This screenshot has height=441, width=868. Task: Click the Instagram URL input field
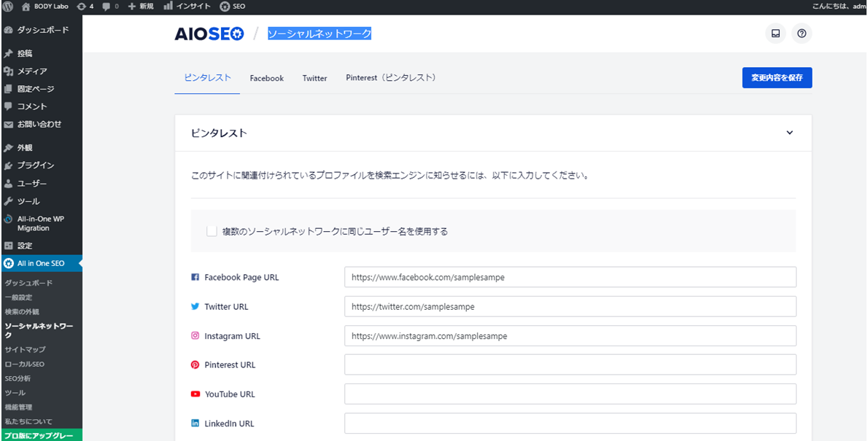coord(570,336)
